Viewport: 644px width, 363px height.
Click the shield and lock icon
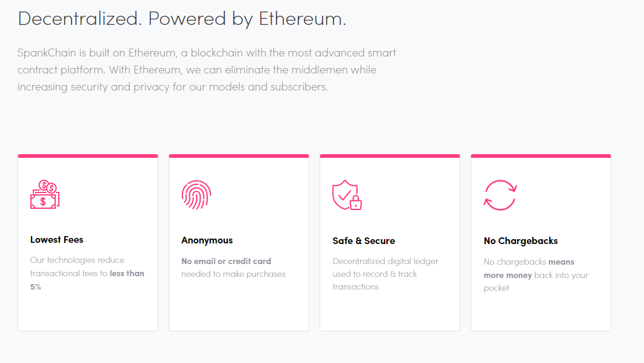pyautogui.click(x=347, y=195)
